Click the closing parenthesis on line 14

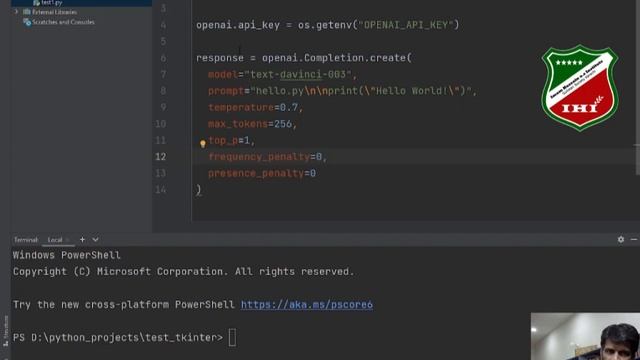[x=199, y=190]
